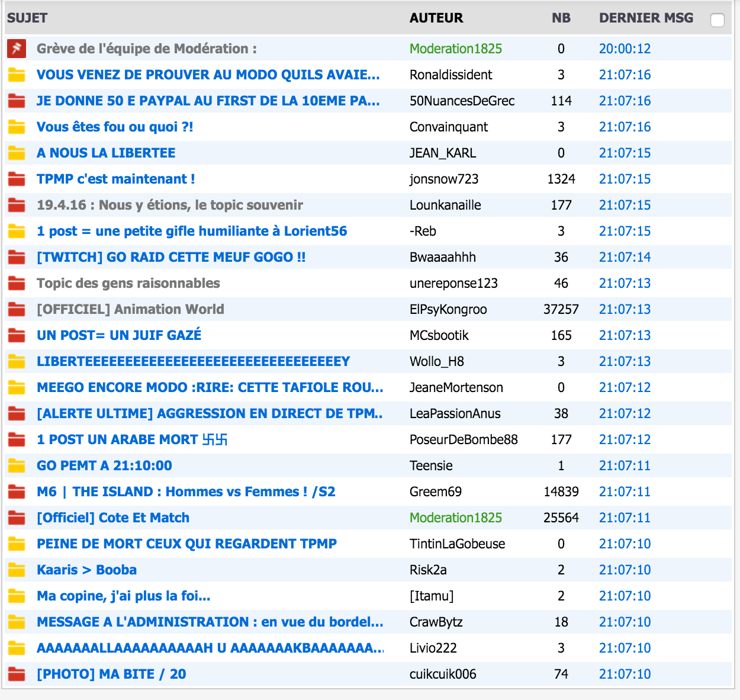Click the yellow folder icon beside Vous êtes fou ou quoi

[17, 127]
